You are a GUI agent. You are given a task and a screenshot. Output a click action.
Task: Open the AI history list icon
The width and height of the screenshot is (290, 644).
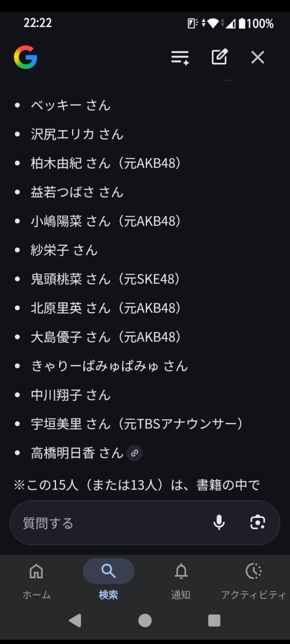180,58
